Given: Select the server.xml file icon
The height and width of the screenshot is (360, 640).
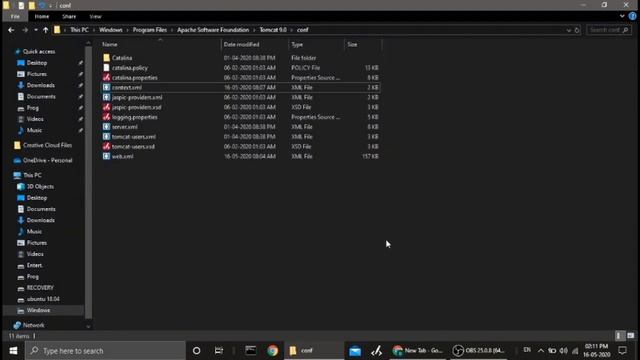Looking at the screenshot, I should [107, 127].
